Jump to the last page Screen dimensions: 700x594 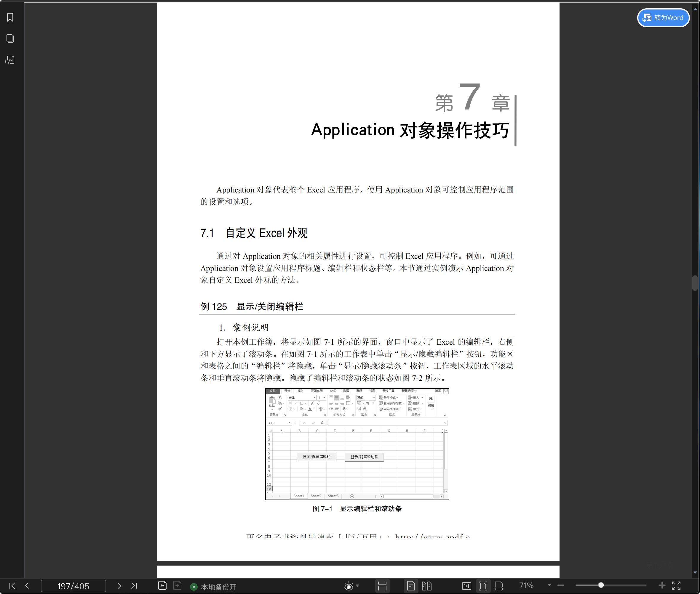point(134,586)
